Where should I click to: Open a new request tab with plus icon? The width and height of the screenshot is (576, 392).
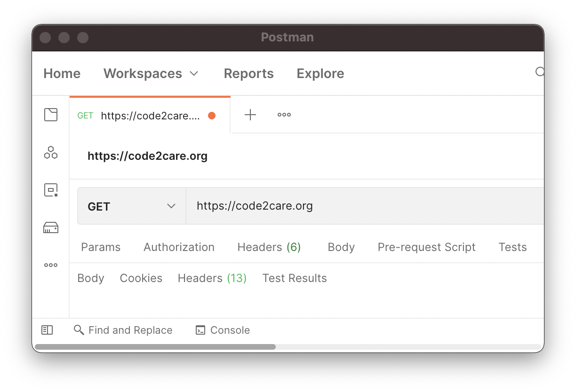(250, 115)
